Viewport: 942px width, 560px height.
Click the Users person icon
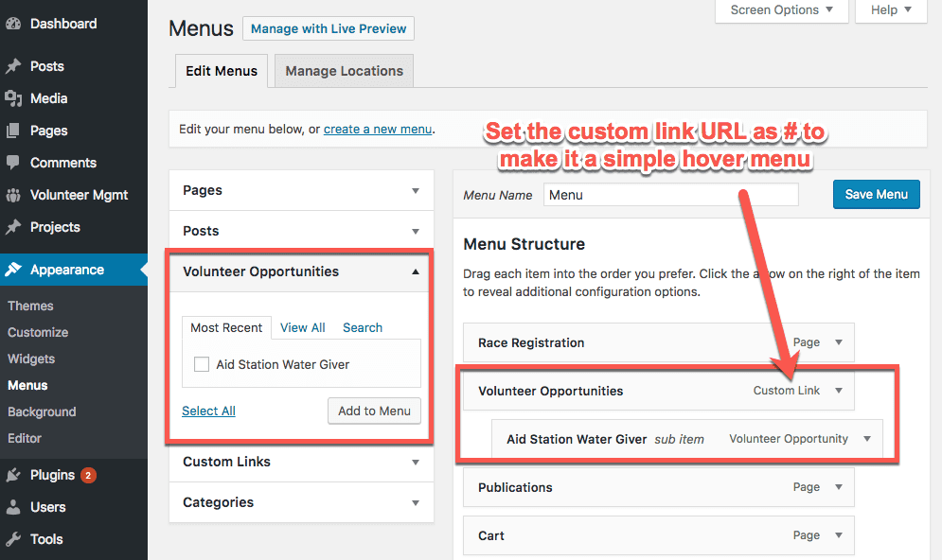click(13, 507)
